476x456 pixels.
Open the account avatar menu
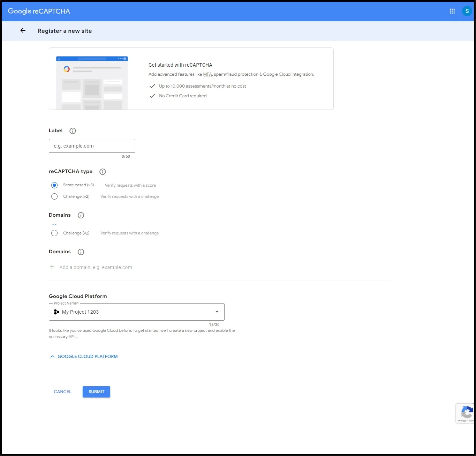click(467, 11)
